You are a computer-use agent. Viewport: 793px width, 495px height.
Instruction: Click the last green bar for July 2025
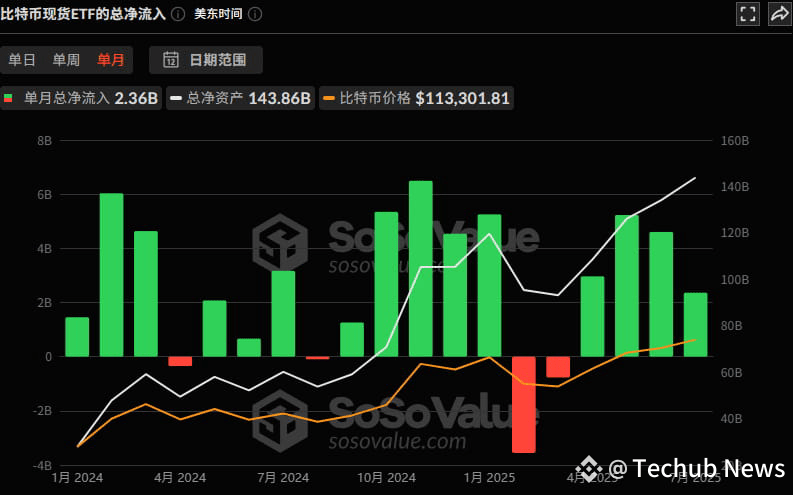695,325
